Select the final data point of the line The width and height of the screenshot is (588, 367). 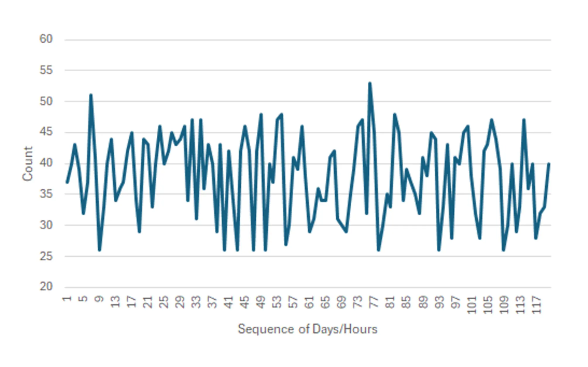549,164
